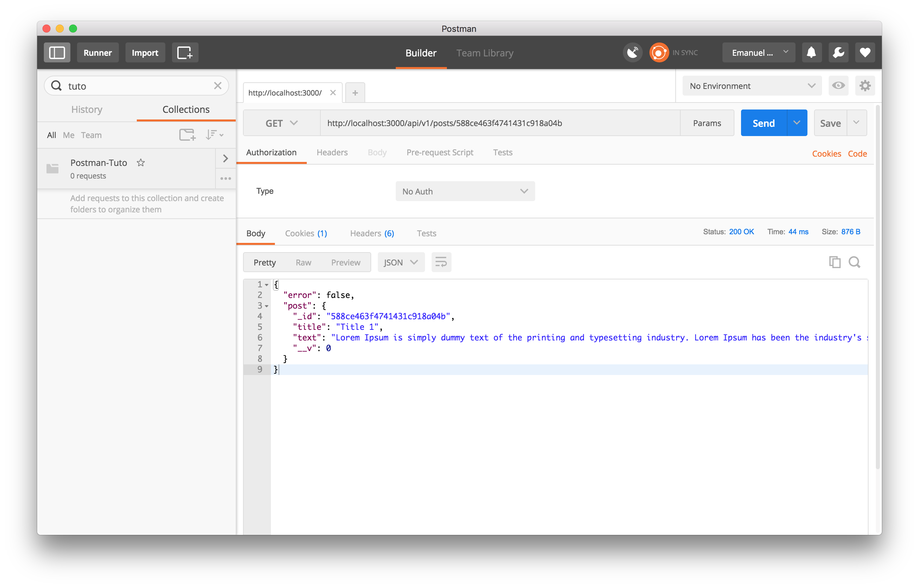Viewport: 919px width, 588px height.
Task: Open manage environments gear
Action: tap(865, 86)
